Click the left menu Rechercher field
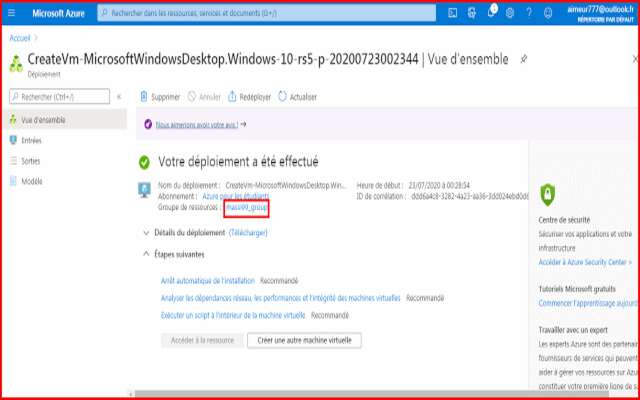This screenshot has width=640, height=400. click(x=60, y=97)
